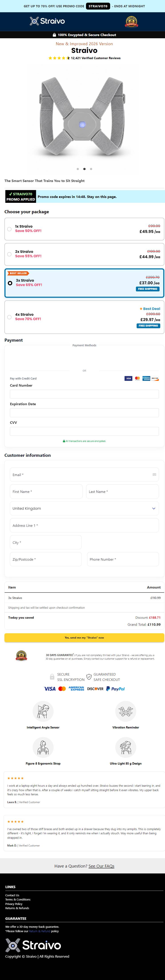Focus the First Name field
The width and height of the screenshot is (165, 980).
pyautogui.click(x=46, y=492)
